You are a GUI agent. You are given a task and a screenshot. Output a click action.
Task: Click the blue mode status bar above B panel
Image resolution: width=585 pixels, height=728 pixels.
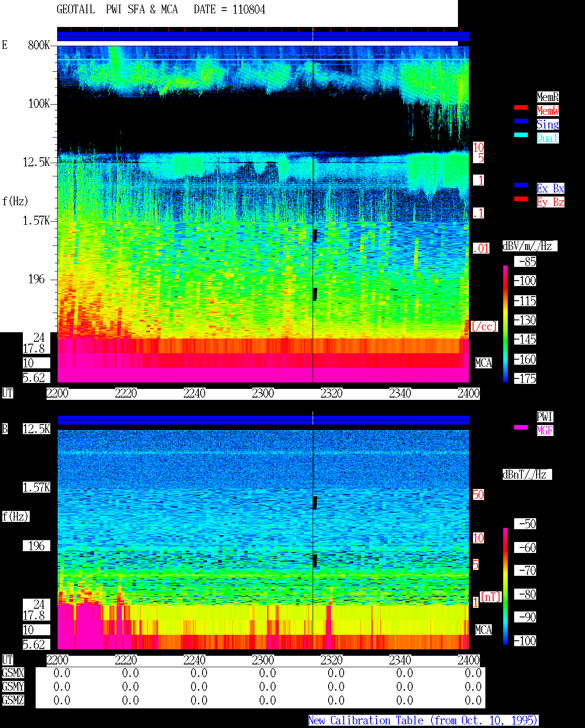263,420
